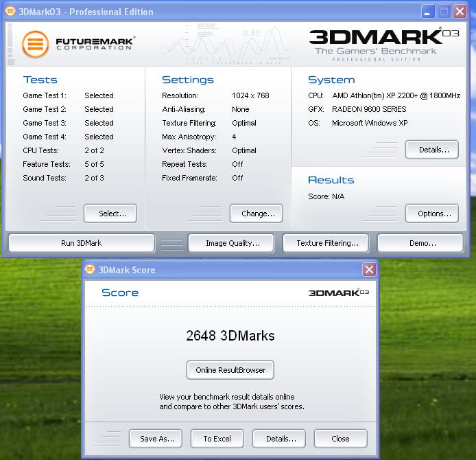The image size is (476, 460).
Task: Click the 3DMark03 logo in Score dialog
Action: 339,292
